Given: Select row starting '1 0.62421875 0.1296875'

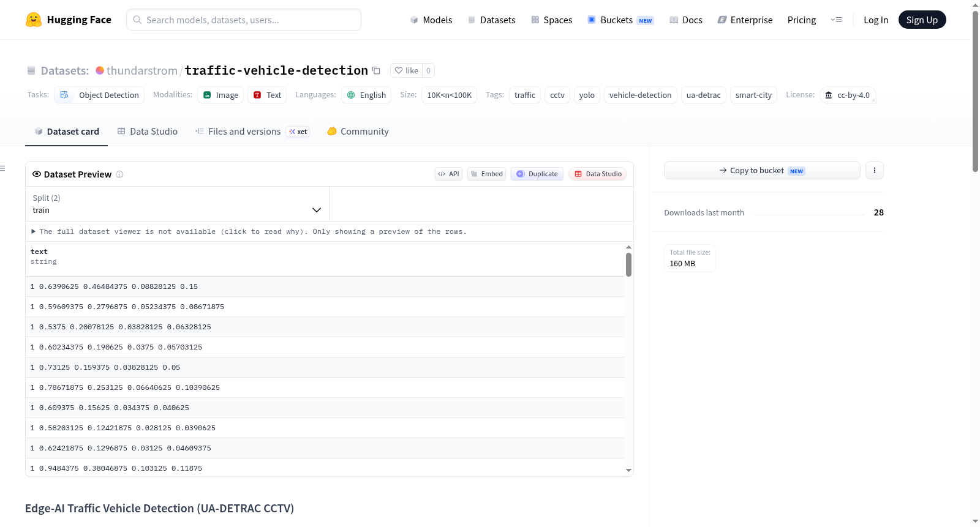Looking at the screenshot, I should tap(325, 448).
